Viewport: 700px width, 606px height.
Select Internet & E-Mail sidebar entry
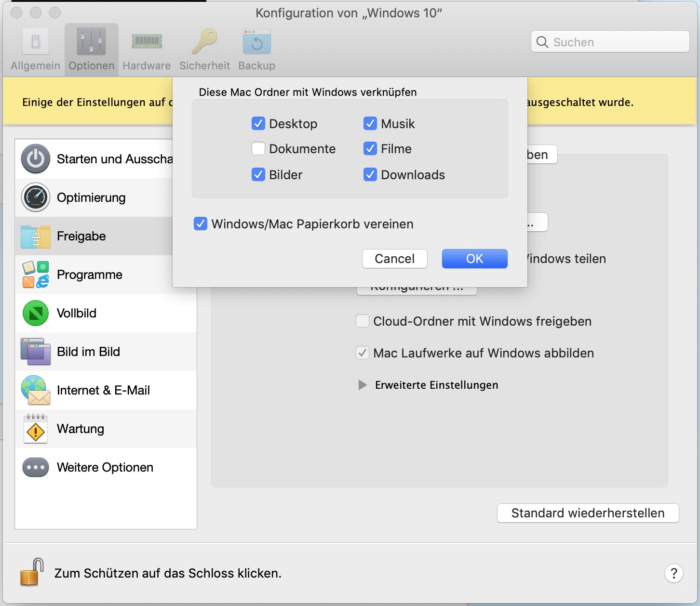coord(106,390)
